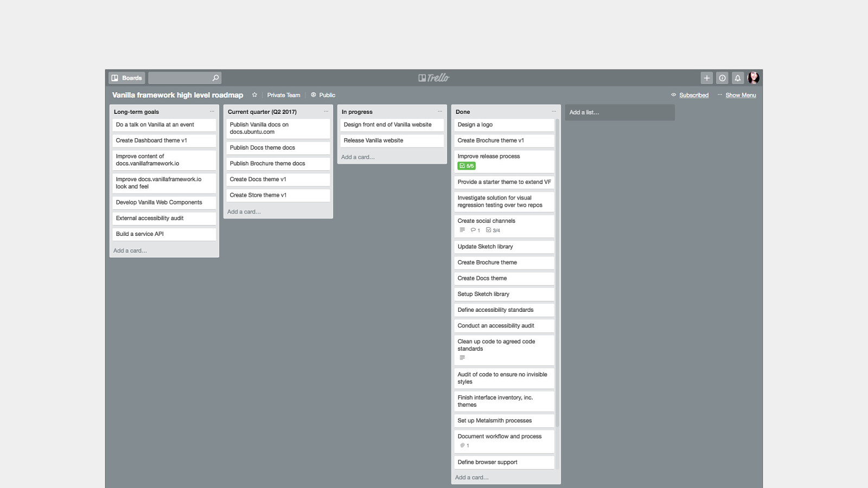
Task: Open Current quarter list menu ellipsis
Action: click(326, 112)
